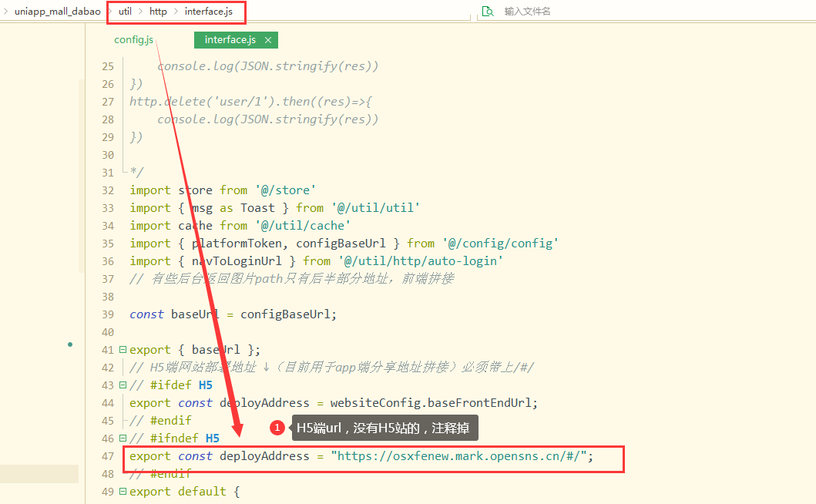This screenshot has height=504, width=816.
Task: Click '@/store' import path on line 32
Action: click(285, 190)
